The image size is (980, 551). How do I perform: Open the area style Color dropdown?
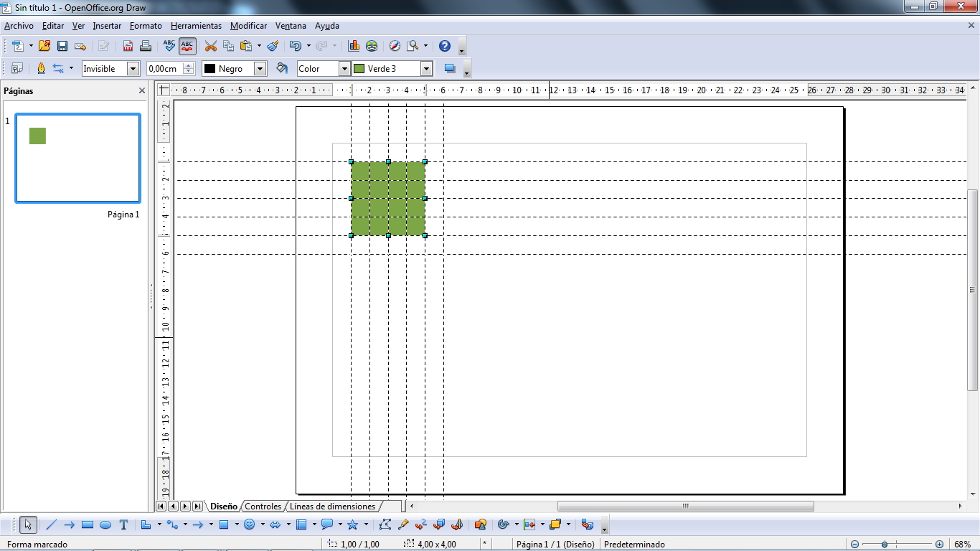point(344,69)
